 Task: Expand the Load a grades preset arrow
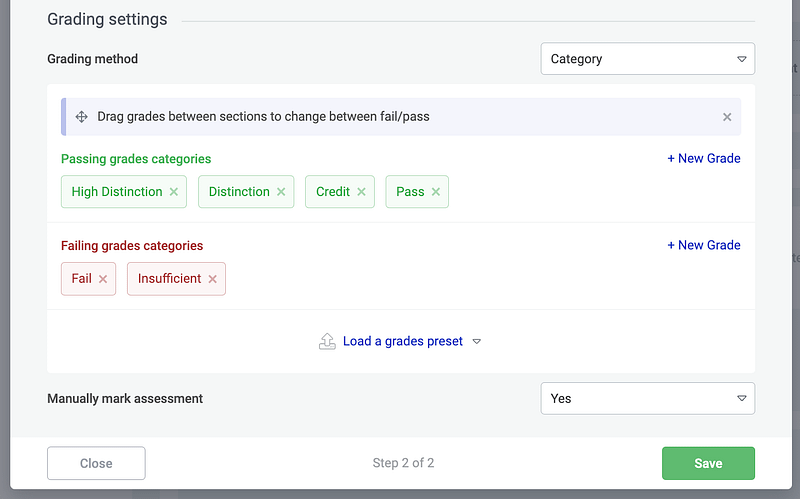click(x=477, y=341)
